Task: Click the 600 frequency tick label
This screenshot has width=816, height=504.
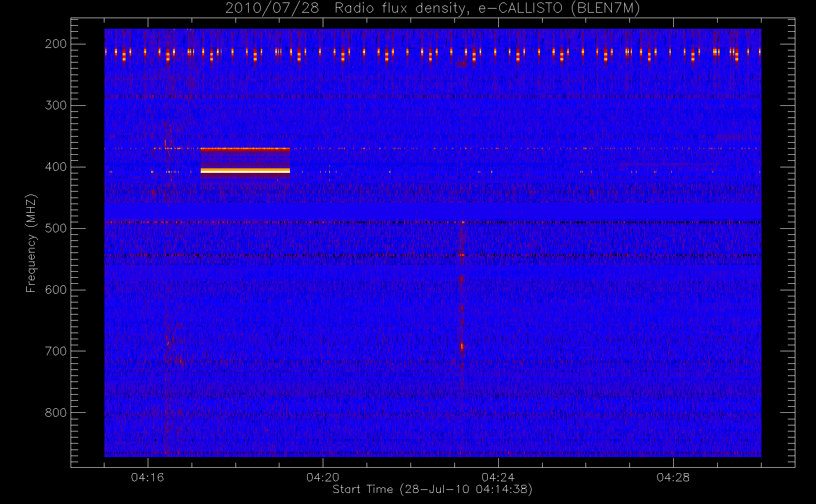Action: point(56,290)
